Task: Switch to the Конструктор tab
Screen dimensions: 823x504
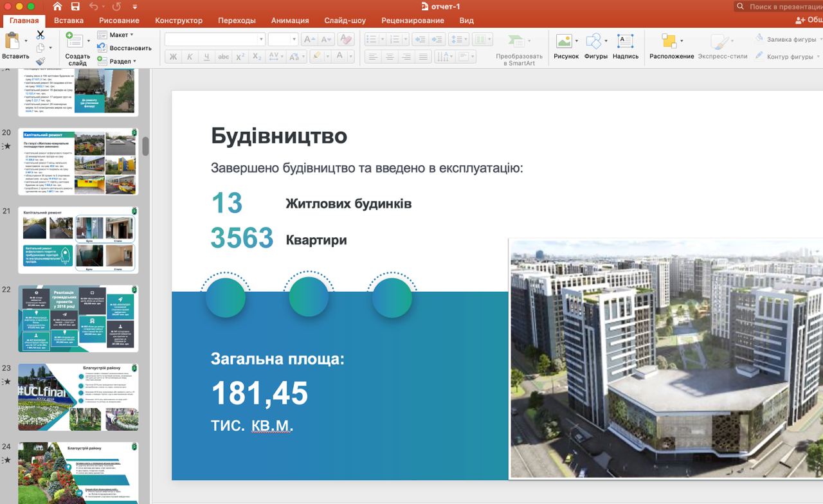Action: 179,21
